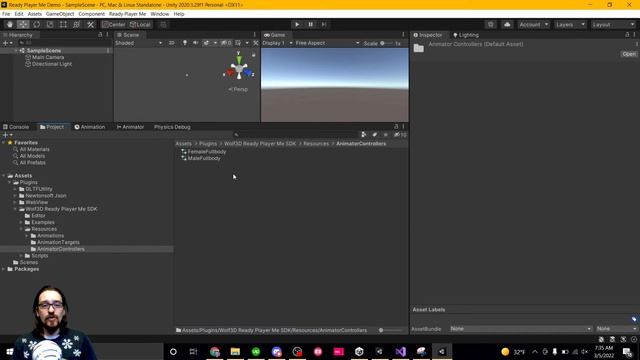This screenshot has height=360, width=640.
Task: Select the Hand tool in toolbar
Action: point(9,24)
